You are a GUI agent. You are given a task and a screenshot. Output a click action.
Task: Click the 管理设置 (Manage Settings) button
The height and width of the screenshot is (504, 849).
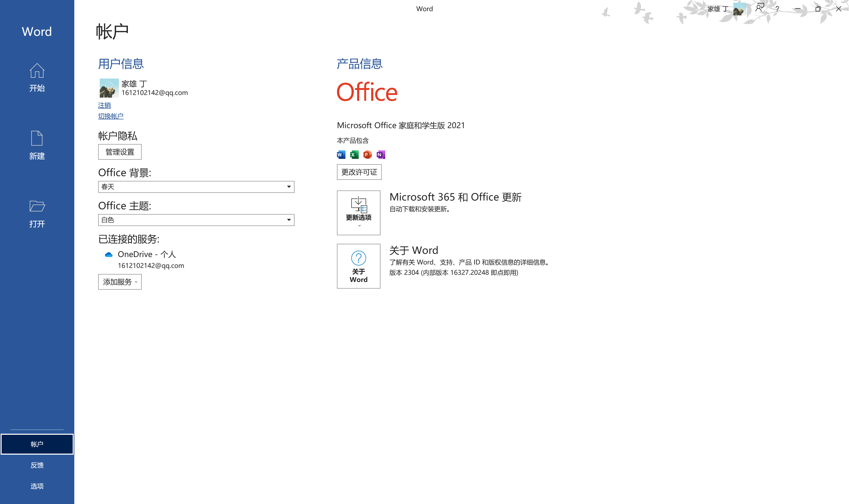(119, 152)
